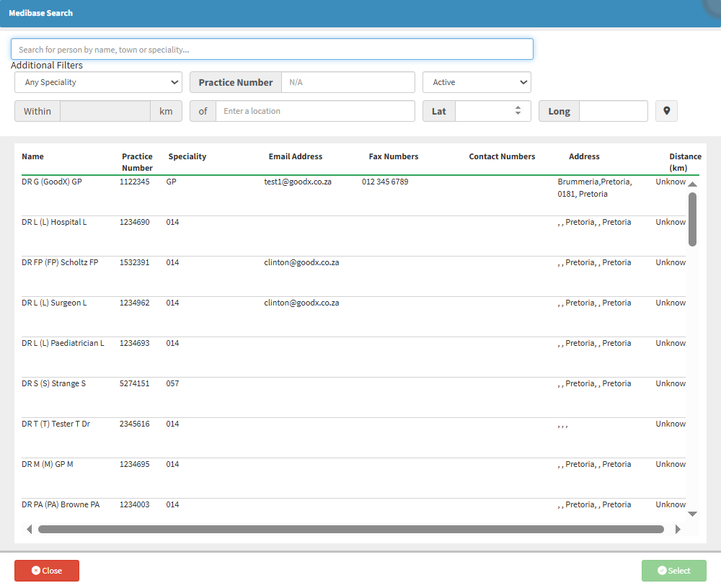
Task: Click the table scroll up arrow
Action: 692,184
